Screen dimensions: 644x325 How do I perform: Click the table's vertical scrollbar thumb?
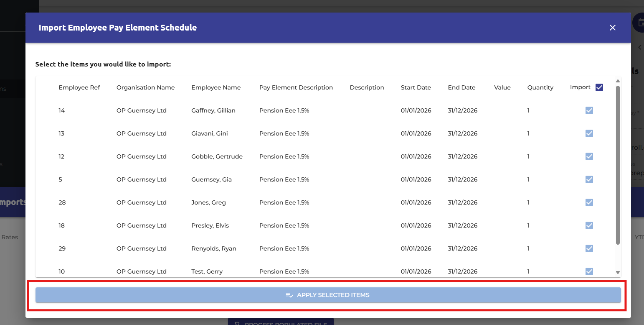coord(618,165)
